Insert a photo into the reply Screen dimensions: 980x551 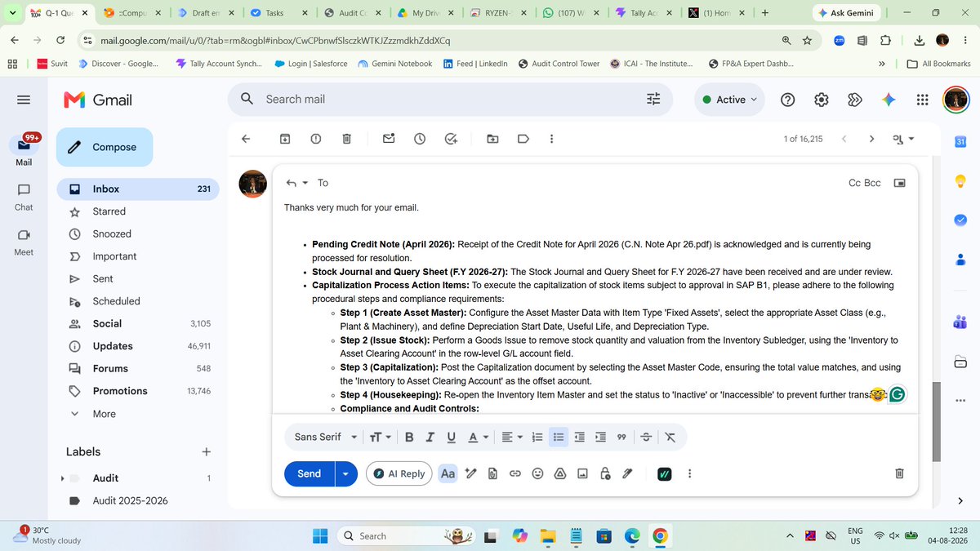[582, 473]
